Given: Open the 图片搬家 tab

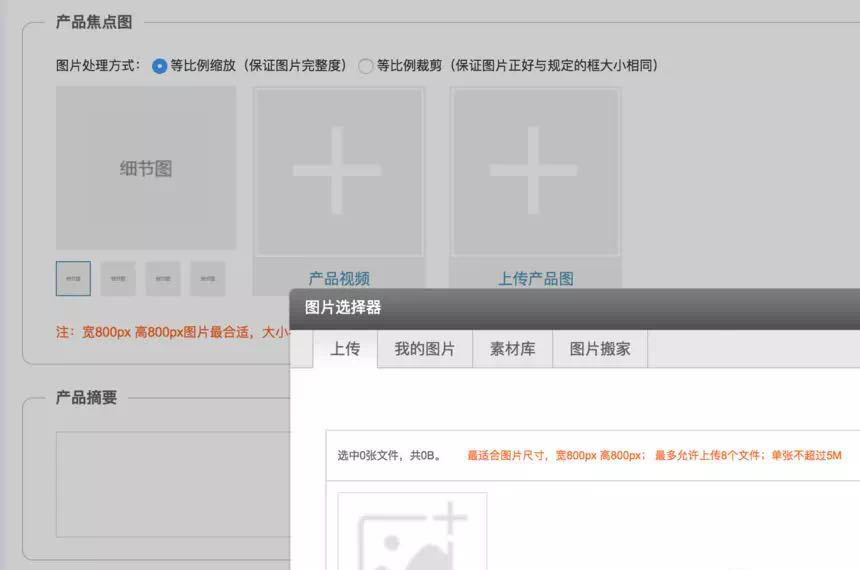Looking at the screenshot, I should pos(600,349).
